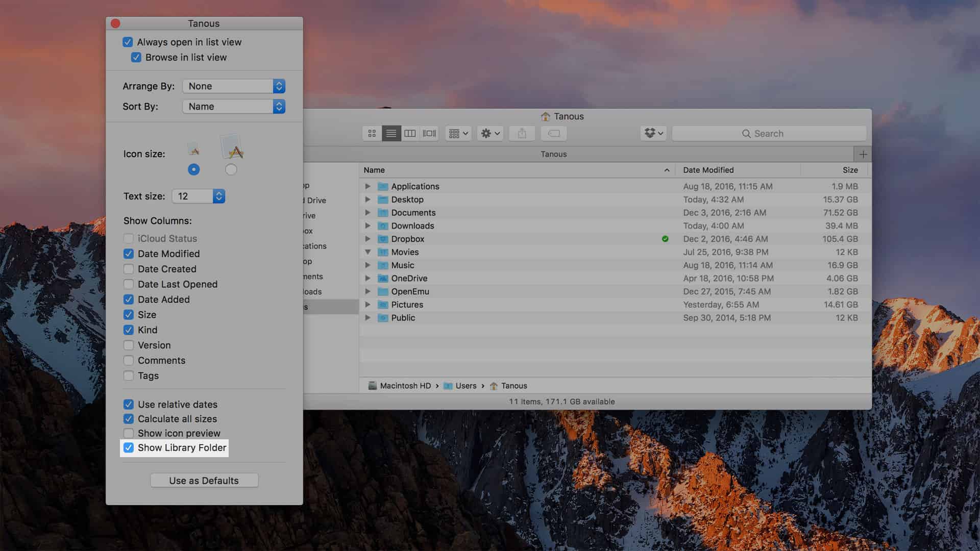Enable Calculate all sizes checkbox
This screenshot has height=551, width=980.
129,418
